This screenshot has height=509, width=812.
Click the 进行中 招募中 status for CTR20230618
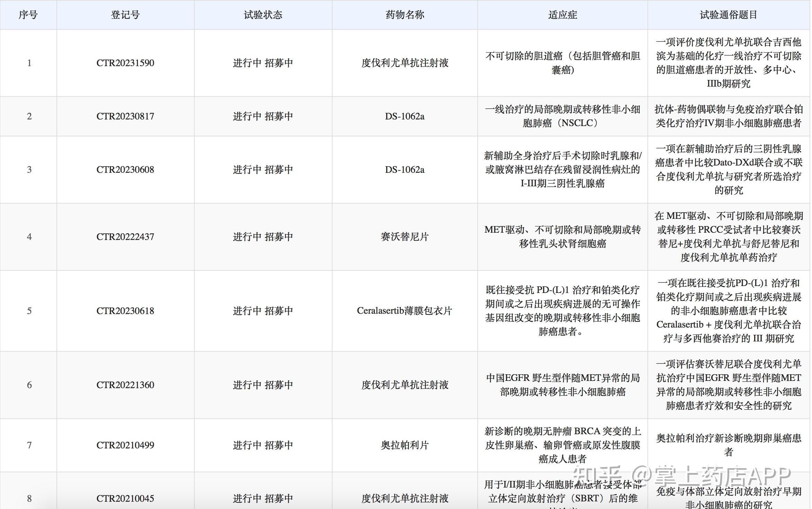263,311
